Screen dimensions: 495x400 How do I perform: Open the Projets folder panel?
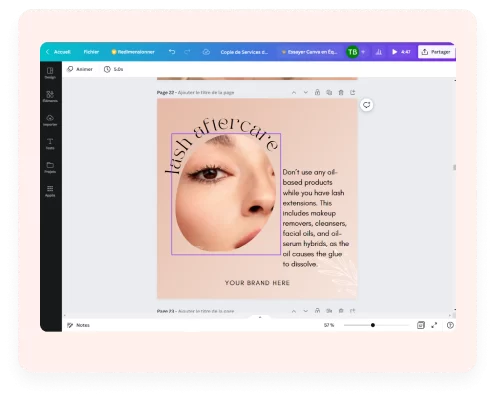click(x=50, y=168)
